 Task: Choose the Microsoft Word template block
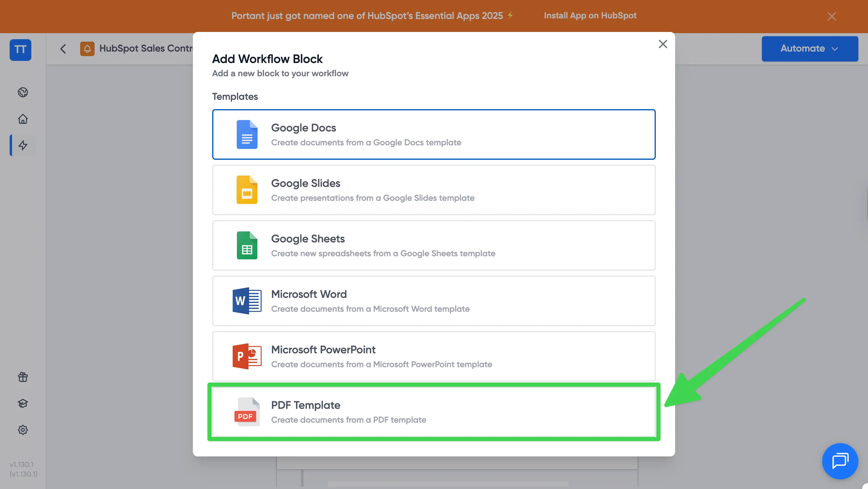(x=434, y=301)
